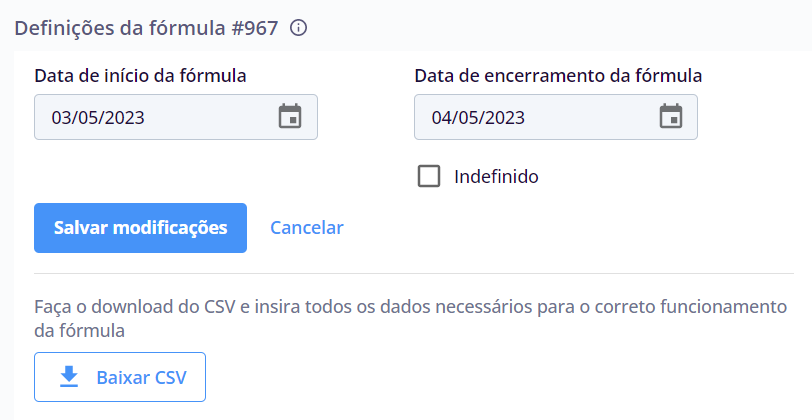812x420 pixels.
Task: Open calendar picker for formula start date
Action: pyautogui.click(x=290, y=116)
